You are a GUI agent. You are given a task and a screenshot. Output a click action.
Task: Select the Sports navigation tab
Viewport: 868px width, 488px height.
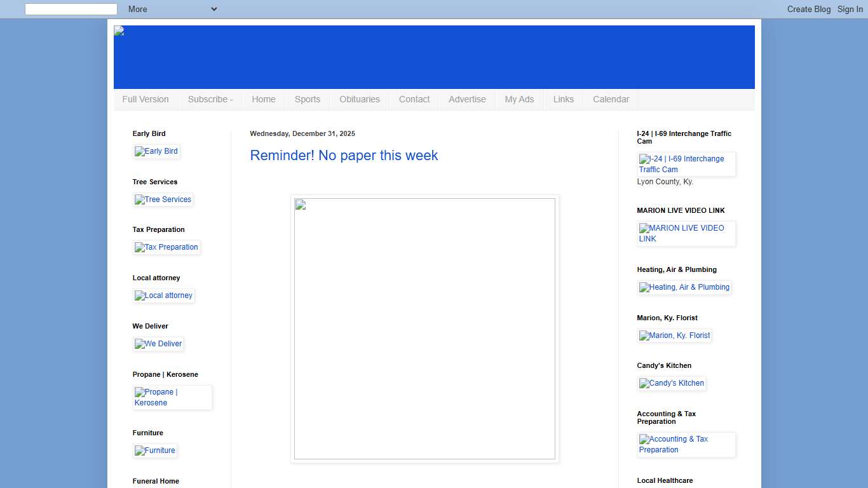click(308, 99)
